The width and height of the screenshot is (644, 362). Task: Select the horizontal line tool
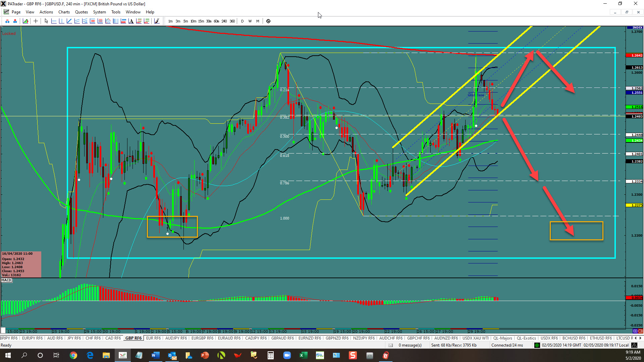click(x=54, y=21)
